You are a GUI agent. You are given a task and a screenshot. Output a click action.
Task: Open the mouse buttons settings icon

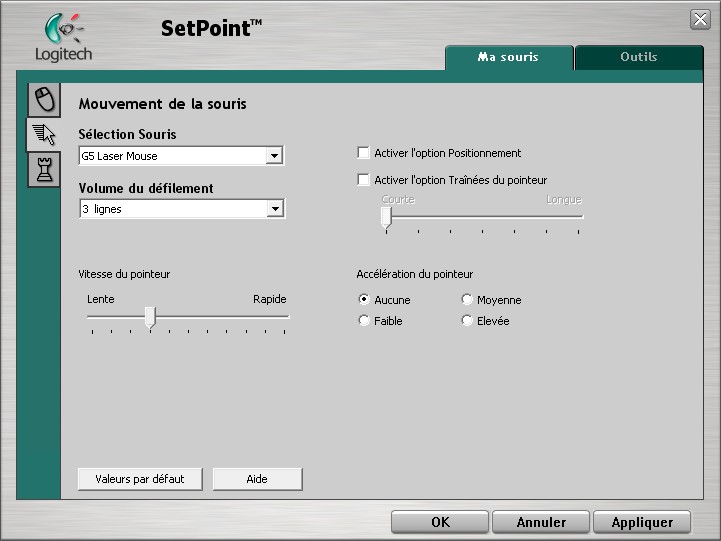(45, 100)
